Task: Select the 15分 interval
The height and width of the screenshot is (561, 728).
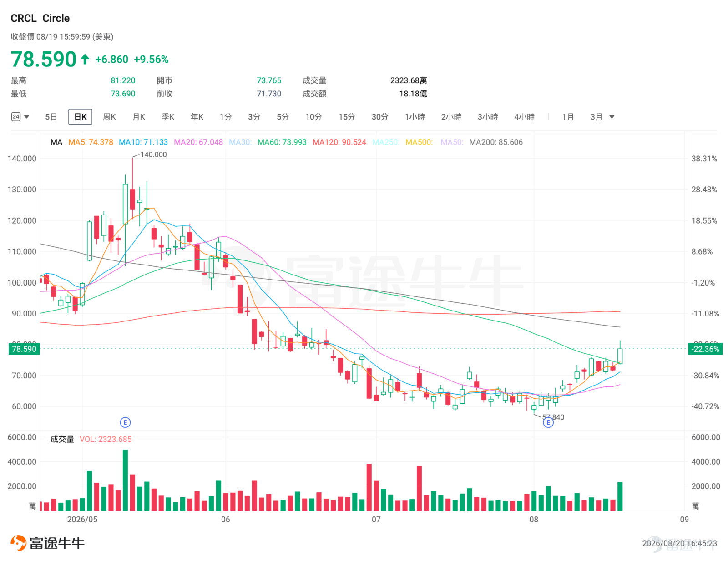Action: (347, 117)
